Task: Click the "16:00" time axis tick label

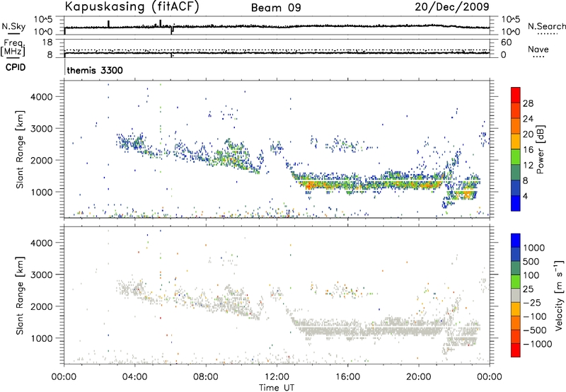Action: coord(347,377)
